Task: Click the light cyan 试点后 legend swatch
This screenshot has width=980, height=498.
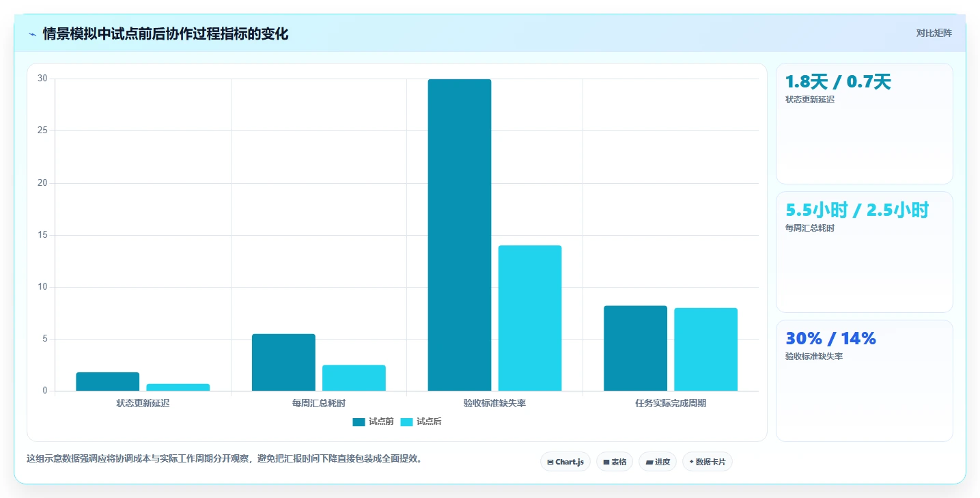Action: tap(406, 421)
